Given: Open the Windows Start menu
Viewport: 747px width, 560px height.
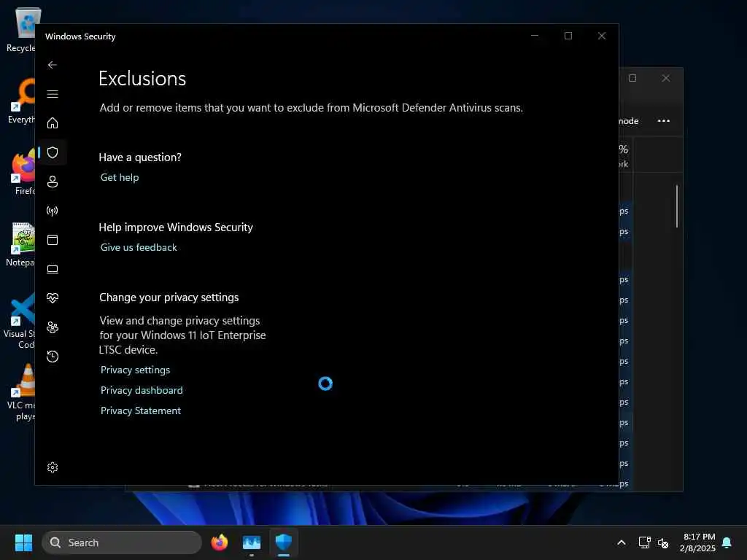Looking at the screenshot, I should [x=23, y=542].
